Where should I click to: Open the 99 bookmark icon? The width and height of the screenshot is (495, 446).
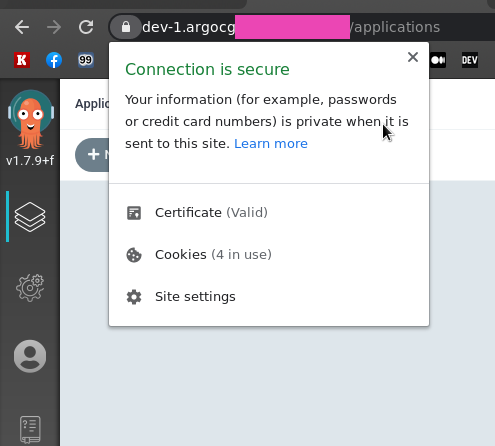pos(86,60)
